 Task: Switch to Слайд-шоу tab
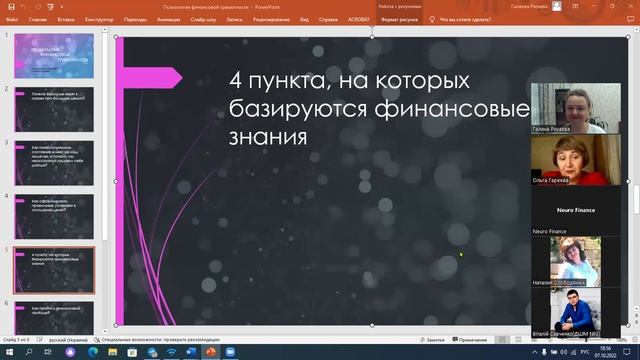click(x=203, y=19)
